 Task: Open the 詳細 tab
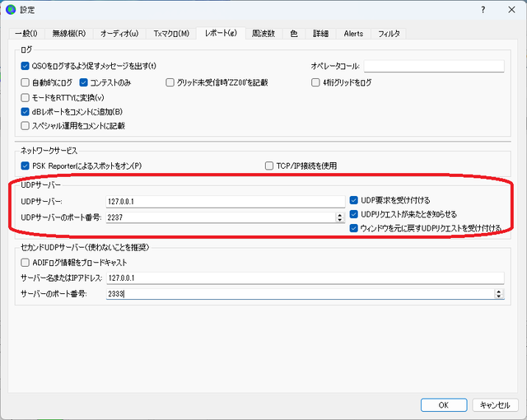320,34
